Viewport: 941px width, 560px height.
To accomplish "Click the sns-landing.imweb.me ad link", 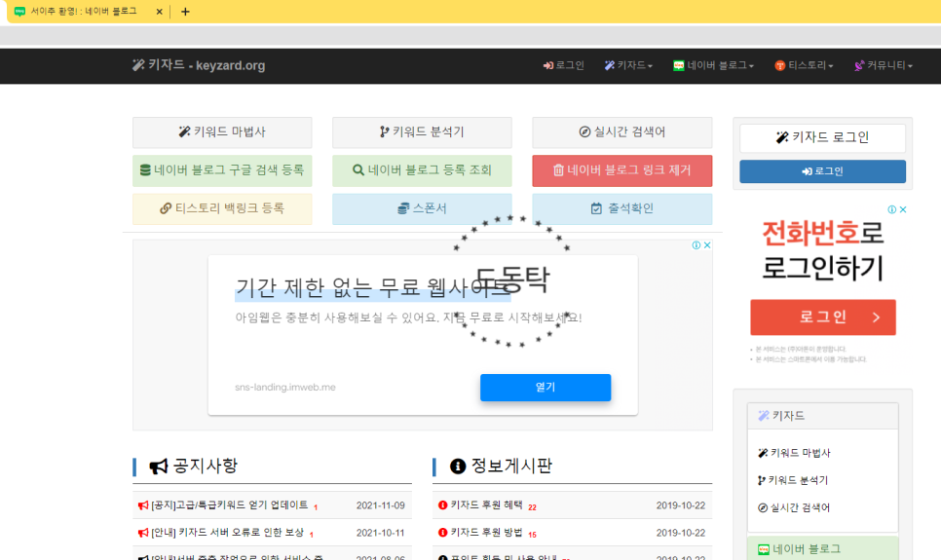I will [x=285, y=388].
